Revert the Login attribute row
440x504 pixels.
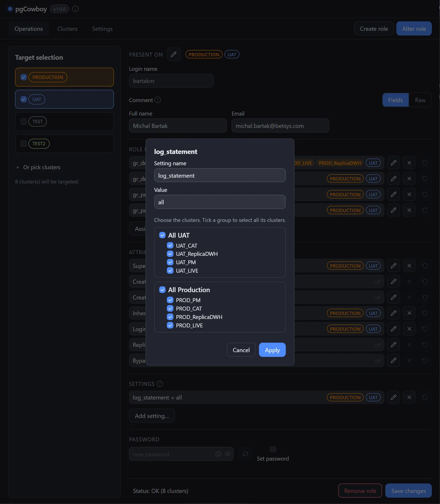tap(425, 329)
